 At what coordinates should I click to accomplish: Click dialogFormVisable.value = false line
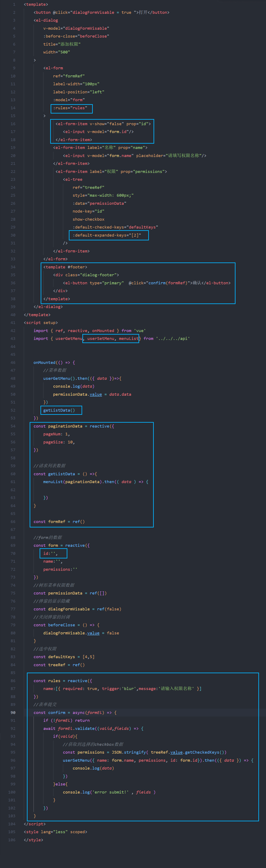(x=81, y=633)
